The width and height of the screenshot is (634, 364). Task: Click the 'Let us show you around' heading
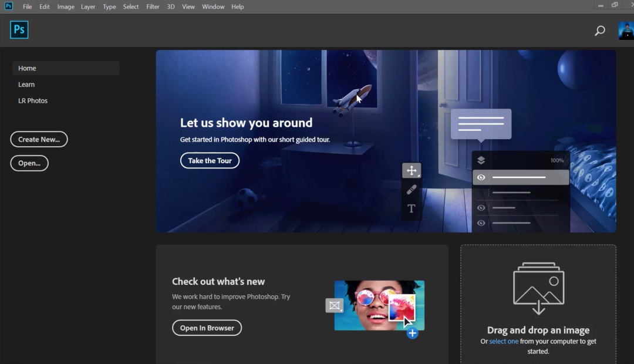coord(246,123)
